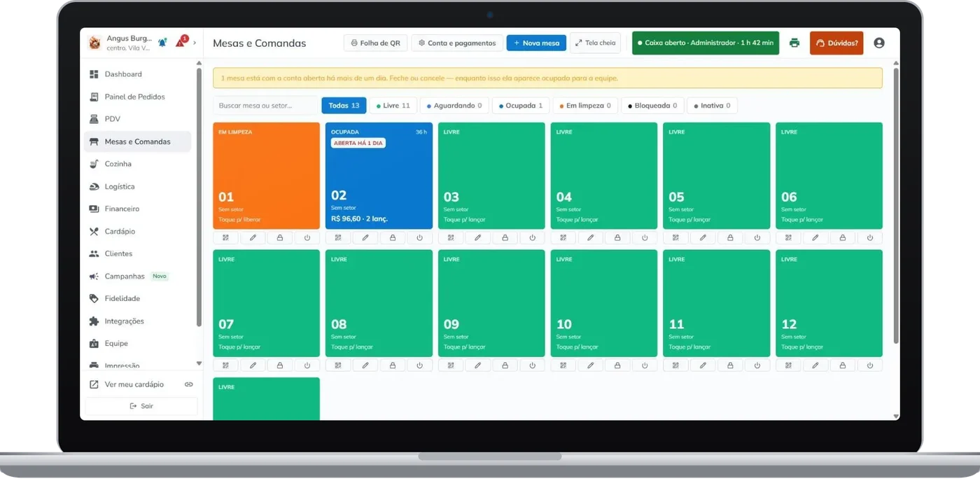The height and width of the screenshot is (488, 980).
Task: Click edit pencil under table 03
Action: [x=478, y=238]
